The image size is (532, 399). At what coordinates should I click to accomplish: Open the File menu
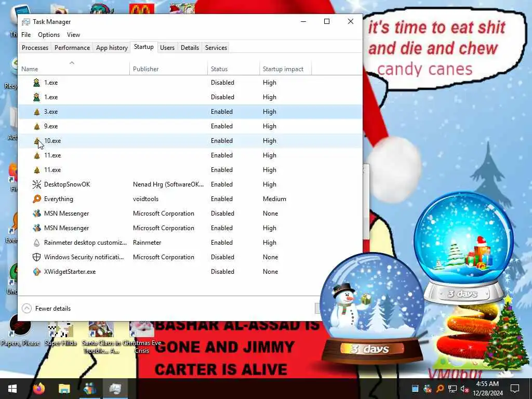coord(26,35)
